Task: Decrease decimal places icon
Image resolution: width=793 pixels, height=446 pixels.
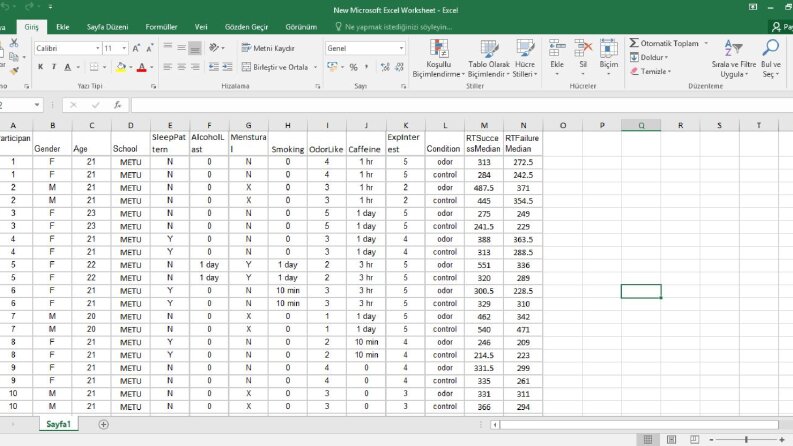Action: 400,67
